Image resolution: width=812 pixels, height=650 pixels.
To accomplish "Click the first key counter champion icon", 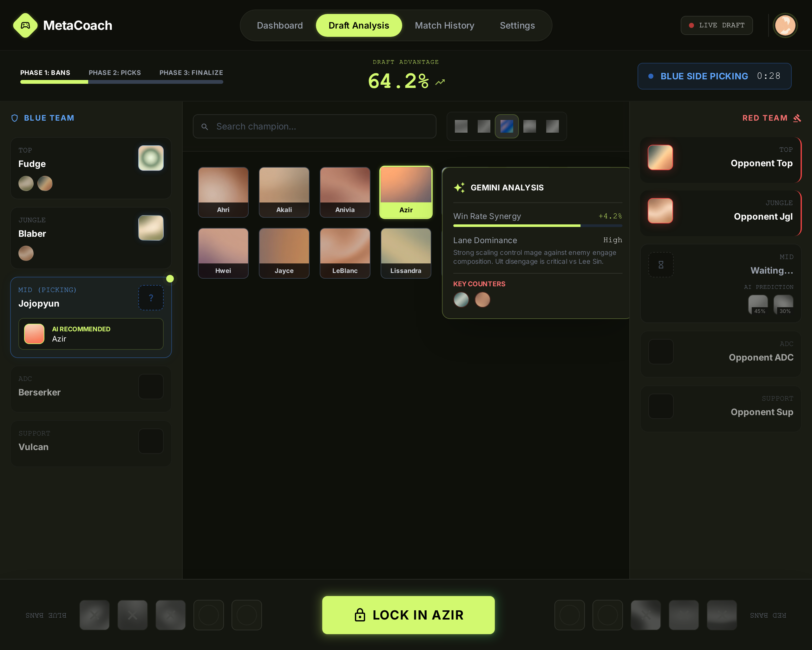I will point(461,300).
